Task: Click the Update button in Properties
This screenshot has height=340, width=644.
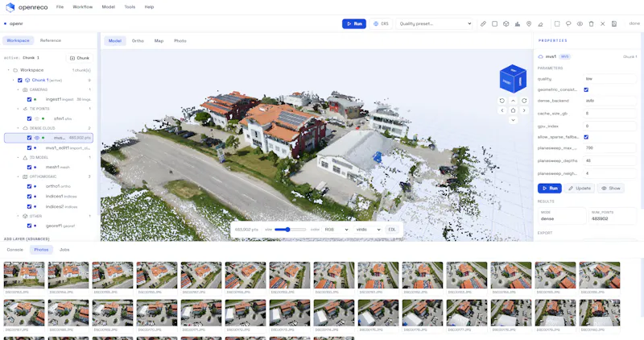Action: click(580, 189)
